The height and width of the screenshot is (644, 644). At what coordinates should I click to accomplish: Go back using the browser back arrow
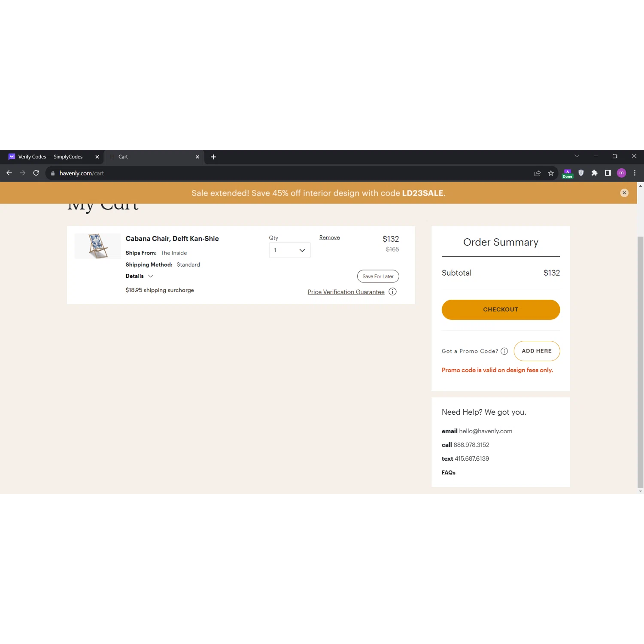click(9, 173)
